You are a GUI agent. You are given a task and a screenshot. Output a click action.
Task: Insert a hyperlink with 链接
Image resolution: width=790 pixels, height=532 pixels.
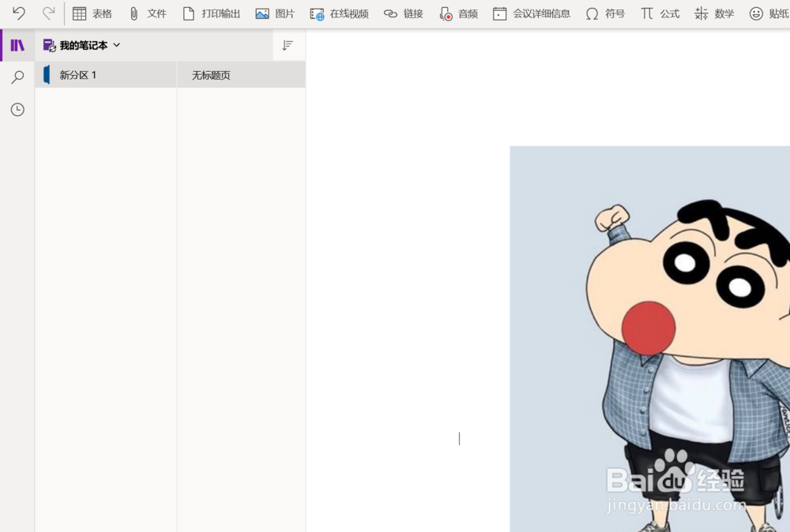click(x=403, y=13)
